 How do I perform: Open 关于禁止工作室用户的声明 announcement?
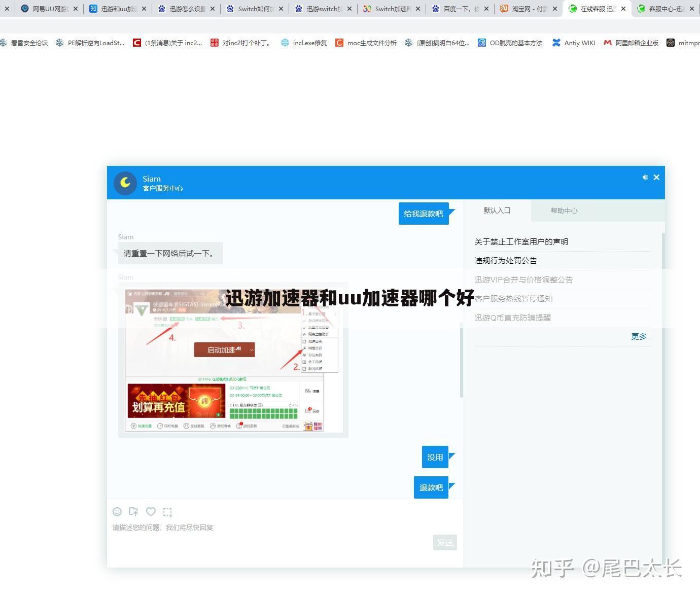[521, 242]
